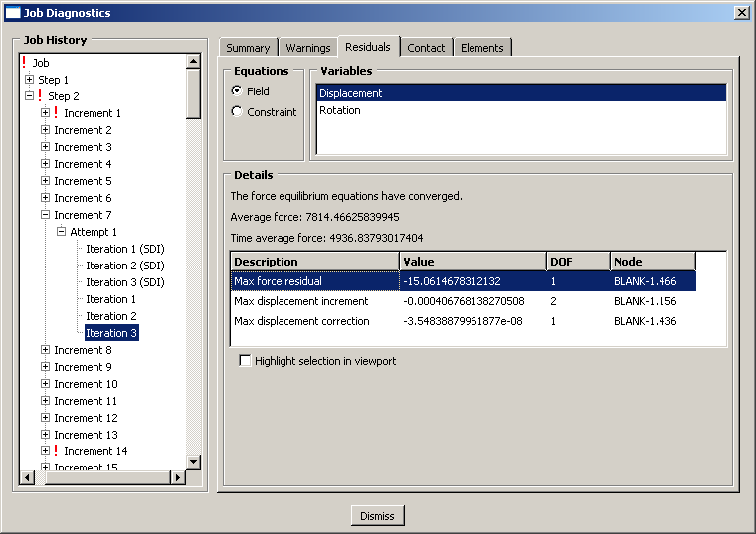Click the red warning icon beside Job
The width and height of the screenshot is (756, 534).
[24, 62]
